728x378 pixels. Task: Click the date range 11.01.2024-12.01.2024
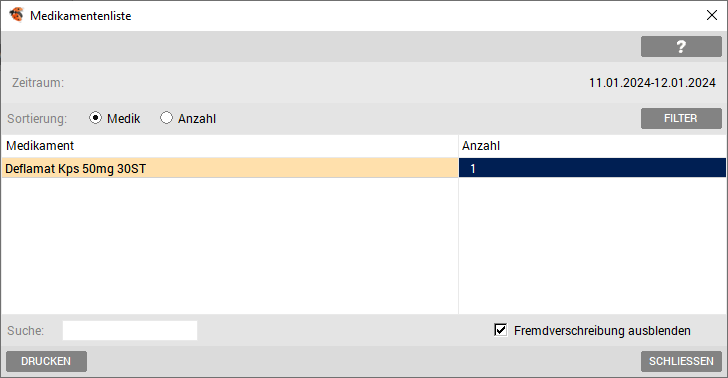652,83
